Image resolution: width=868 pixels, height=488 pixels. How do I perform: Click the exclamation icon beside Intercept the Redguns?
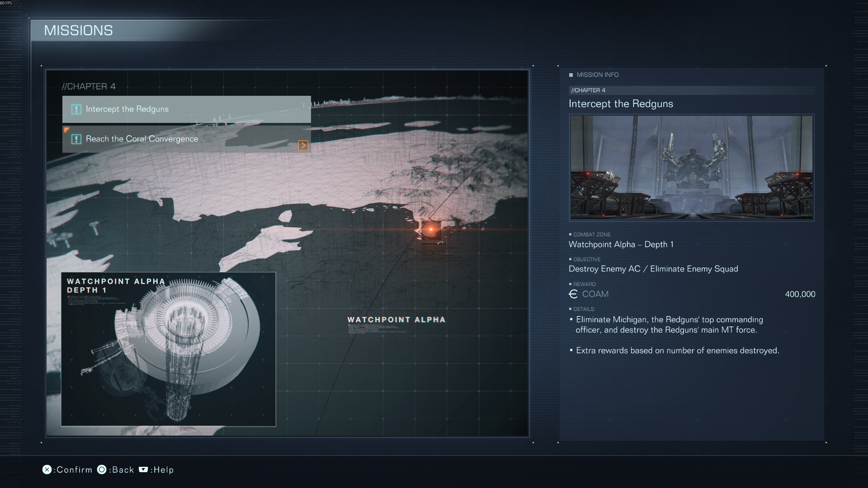[x=76, y=109]
